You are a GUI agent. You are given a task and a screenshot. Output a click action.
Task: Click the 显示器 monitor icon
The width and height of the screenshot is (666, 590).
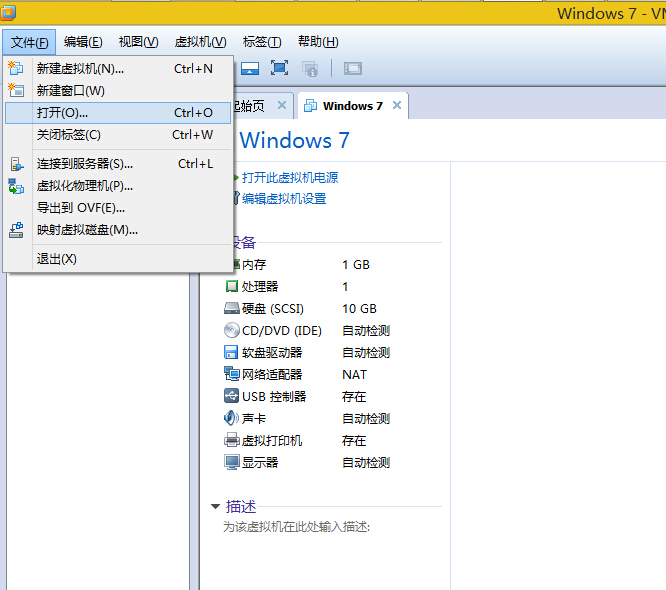(232, 462)
